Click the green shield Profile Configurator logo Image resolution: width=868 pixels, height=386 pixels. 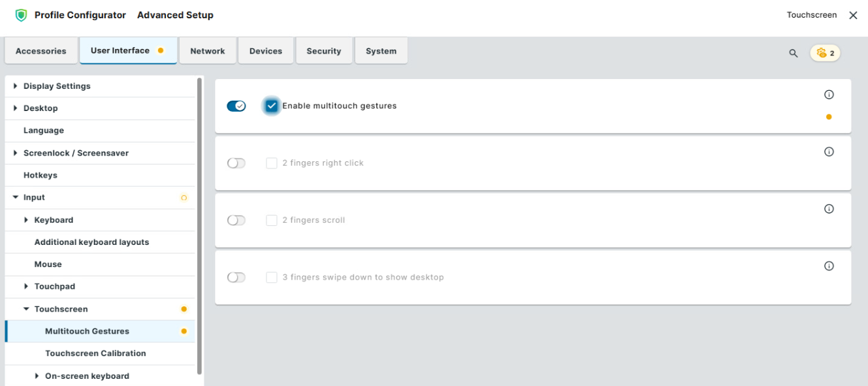(x=21, y=15)
